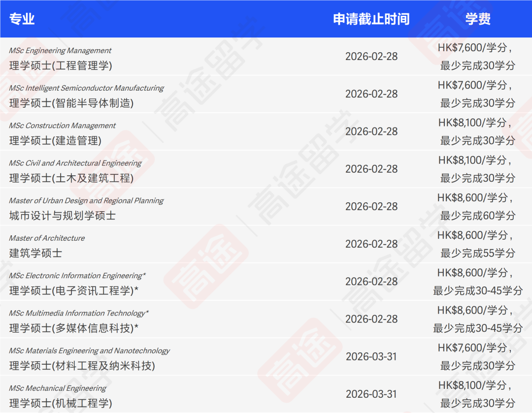Select 理学硕士(土木及建筑工程) text
Screen dimensions: 532x413
pyautogui.click(x=71, y=178)
